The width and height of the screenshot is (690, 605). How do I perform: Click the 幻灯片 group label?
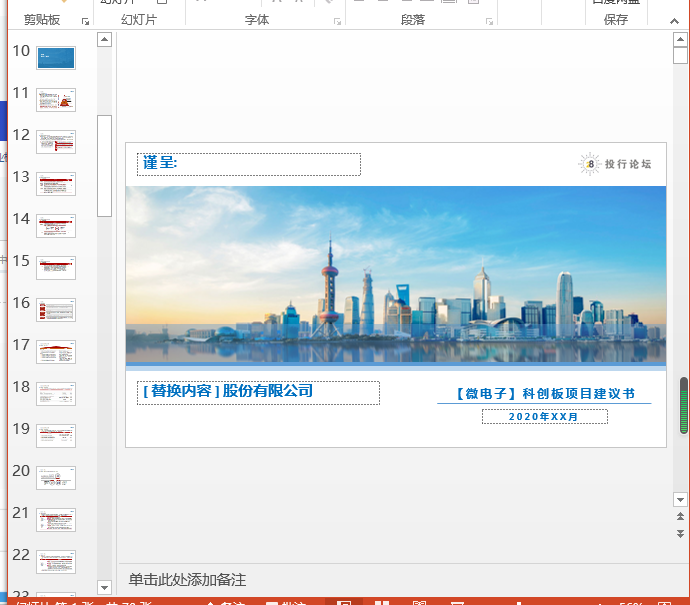pos(139,20)
